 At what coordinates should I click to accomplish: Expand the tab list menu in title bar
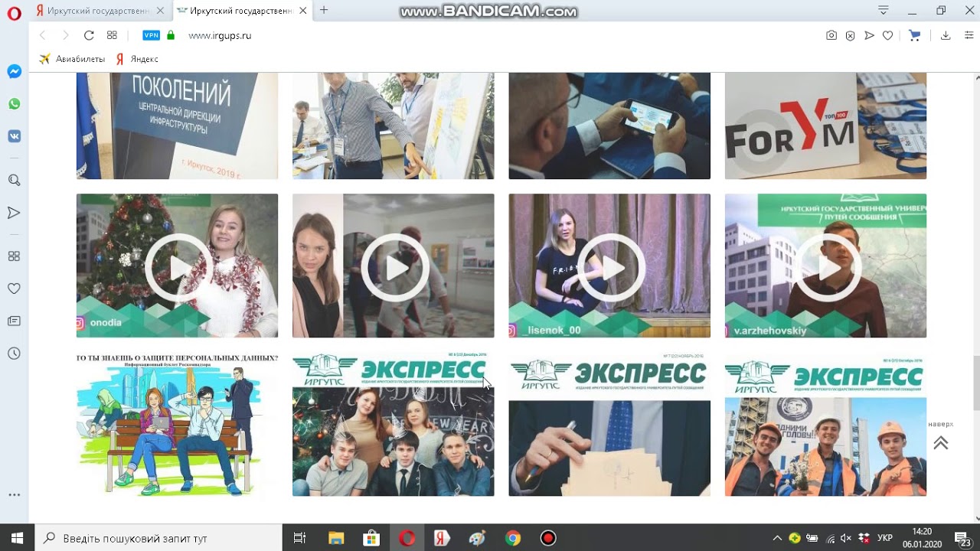[884, 10]
